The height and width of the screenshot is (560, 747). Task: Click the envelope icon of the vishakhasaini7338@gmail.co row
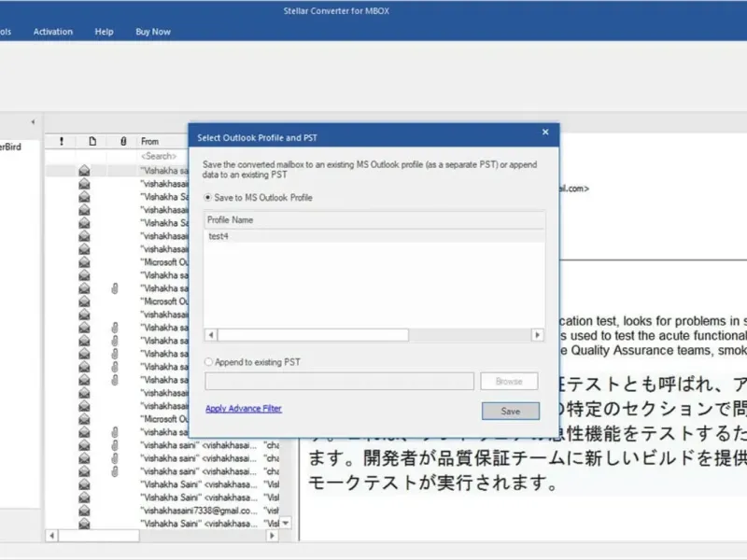(84, 511)
